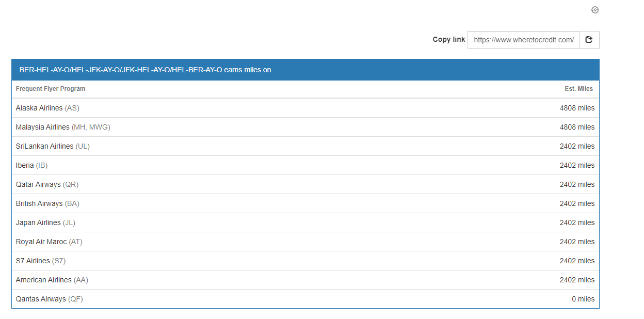Select the Iberia (IB) program name
644x319 pixels.
[31, 165]
